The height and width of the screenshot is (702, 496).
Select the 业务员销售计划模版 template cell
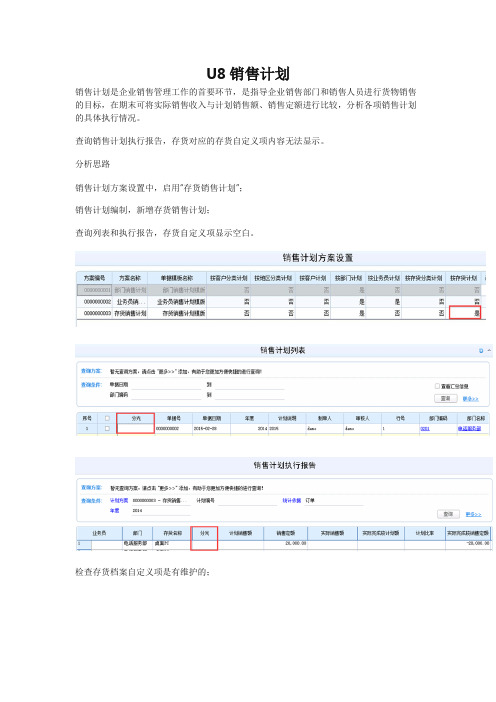pos(177,301)
